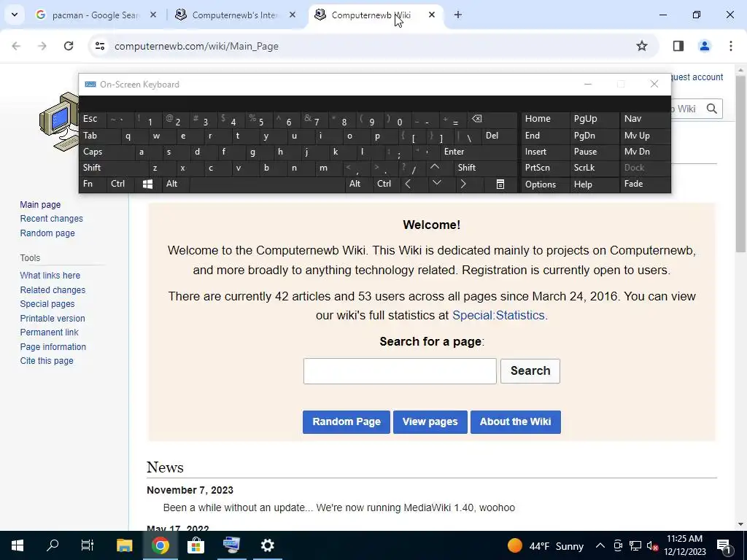This screenshot has height=560, width=747.
Task: Focus the Search for a page field
Action: pyautogui.click(x=400, y=371)
